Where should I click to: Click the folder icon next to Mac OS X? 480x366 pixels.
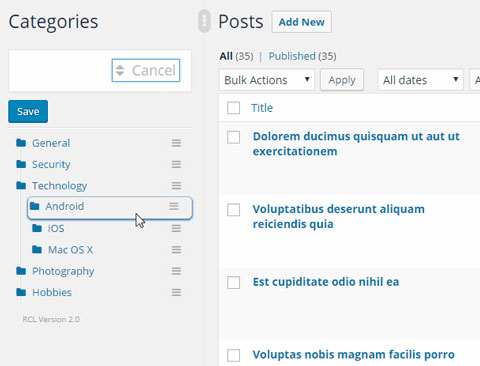[37, 249]
